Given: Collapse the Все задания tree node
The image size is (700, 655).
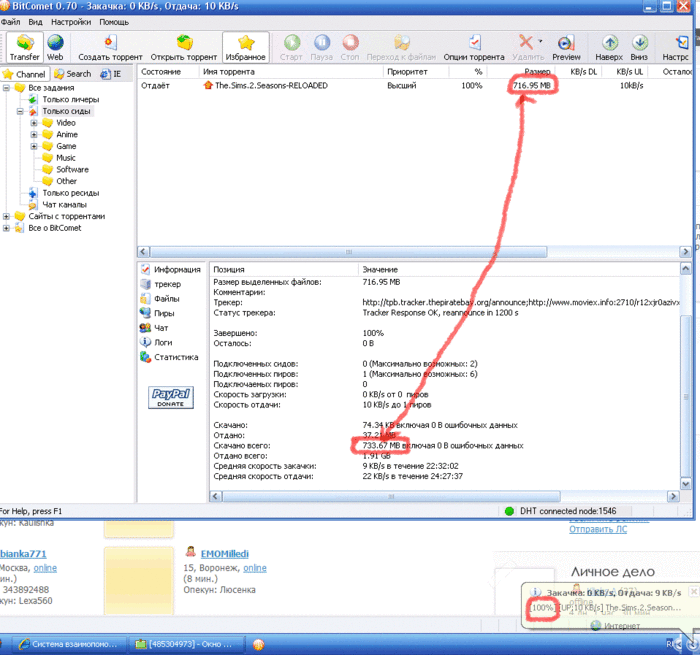Looking at the screenshot, I should (x=6, y=88).
